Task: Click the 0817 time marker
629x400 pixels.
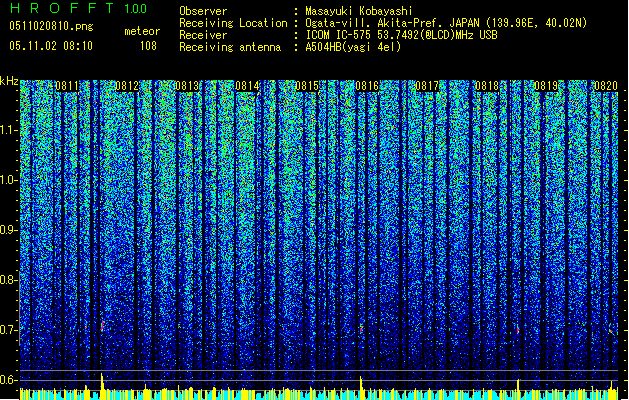Action: [427, 86]
